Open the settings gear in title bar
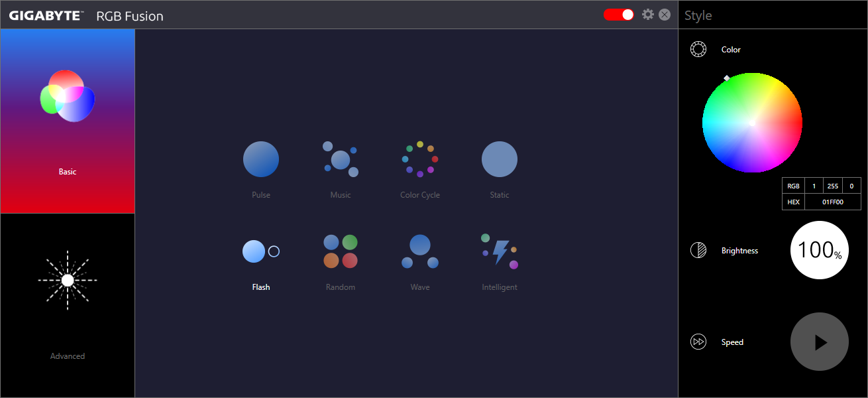Screen dimensions: 868x398 tap(648, 14)
